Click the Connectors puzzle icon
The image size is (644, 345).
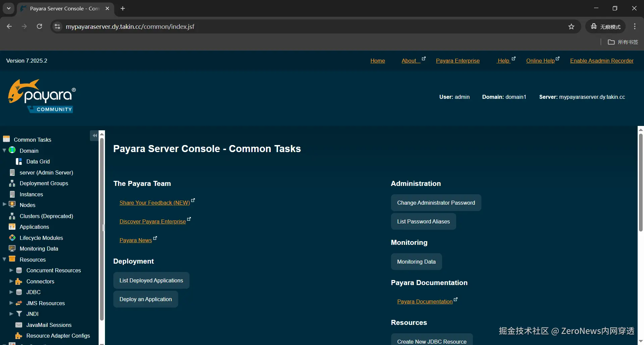(x=19, y=281)
